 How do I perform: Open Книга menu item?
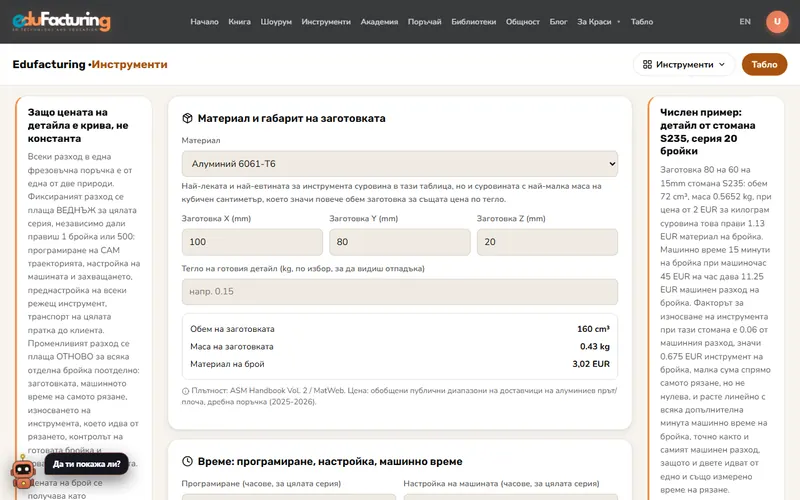click(x=239, y=21)
